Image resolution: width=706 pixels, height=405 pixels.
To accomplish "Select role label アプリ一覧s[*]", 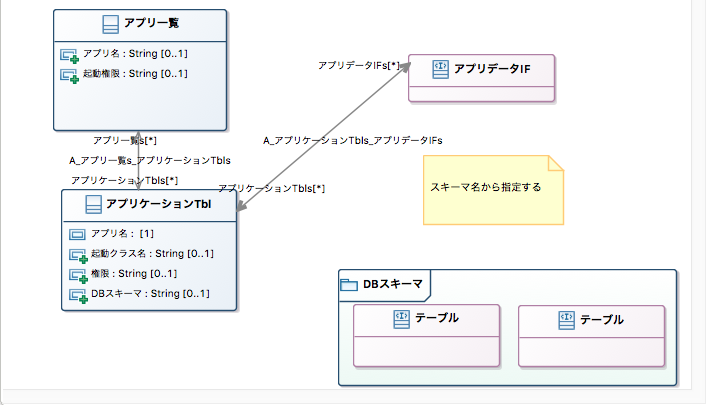I will point(125,141).
